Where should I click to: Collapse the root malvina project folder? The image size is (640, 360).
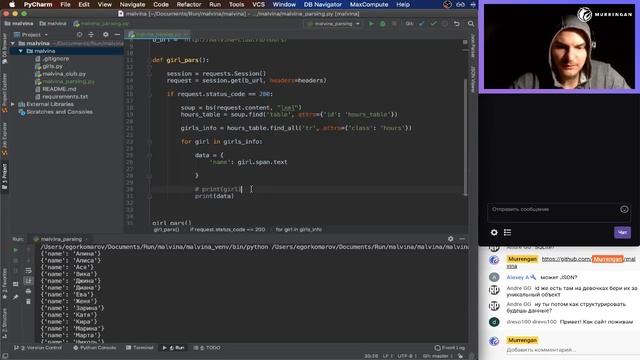click(13, 43)
